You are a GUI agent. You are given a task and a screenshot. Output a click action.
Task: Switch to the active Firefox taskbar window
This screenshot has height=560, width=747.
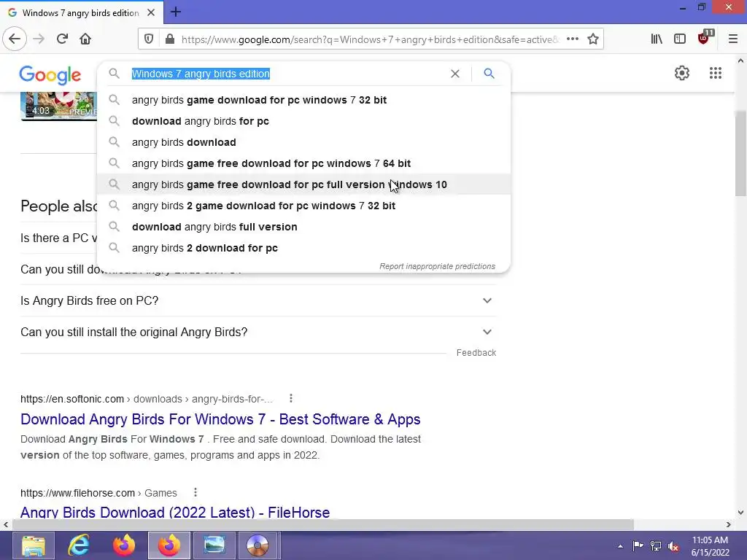[169, 545]
